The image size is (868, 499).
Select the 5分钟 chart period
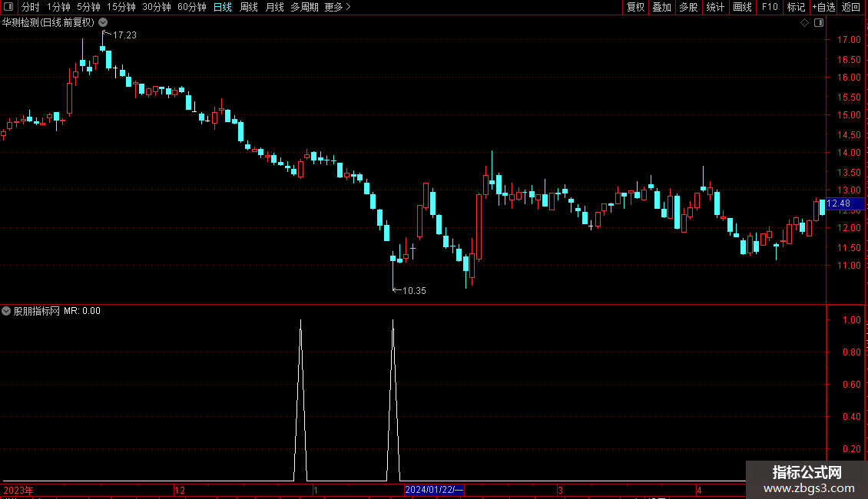88,7
